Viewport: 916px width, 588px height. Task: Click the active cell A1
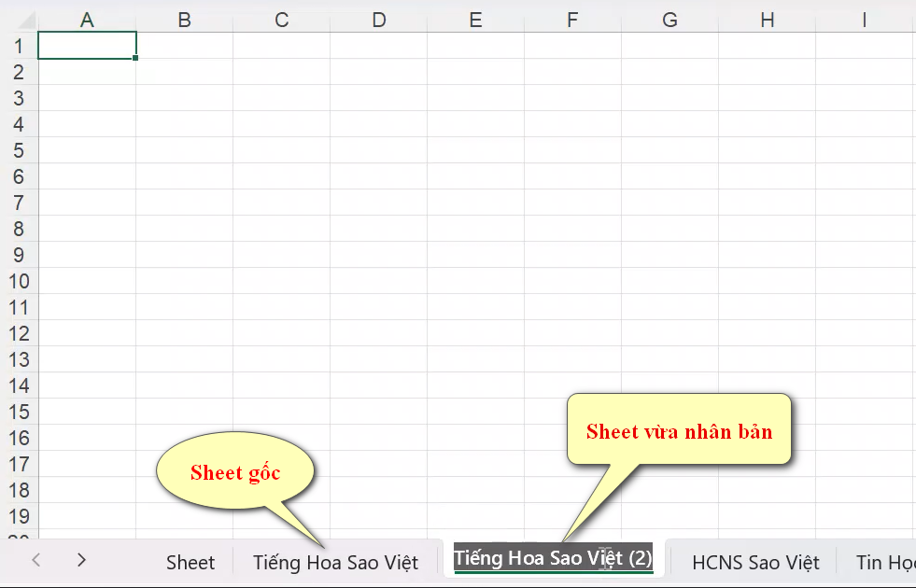pyautogui.click(x=87, y=45)
